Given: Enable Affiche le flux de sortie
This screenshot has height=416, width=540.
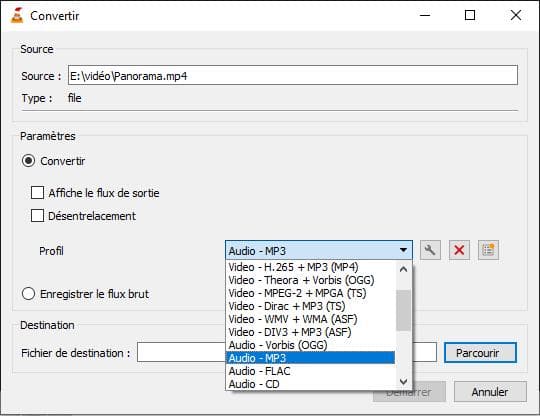Looking at the screenshot, I should tap(37, 193).
